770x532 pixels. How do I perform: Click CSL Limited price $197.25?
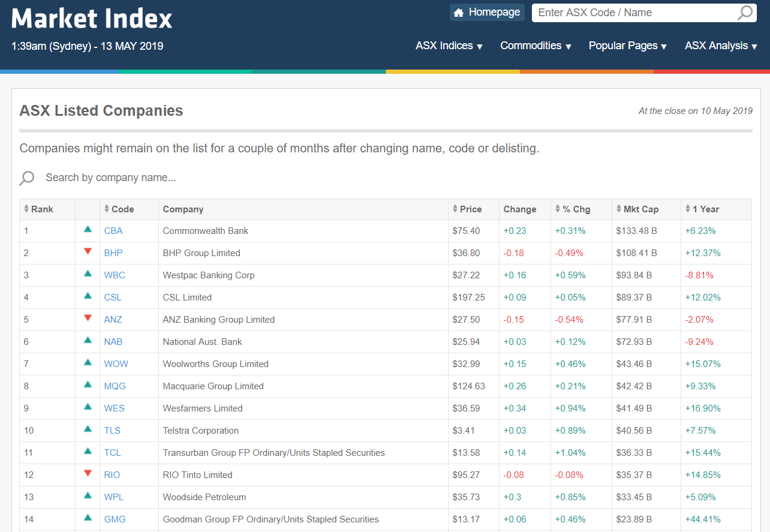[469, 297]
